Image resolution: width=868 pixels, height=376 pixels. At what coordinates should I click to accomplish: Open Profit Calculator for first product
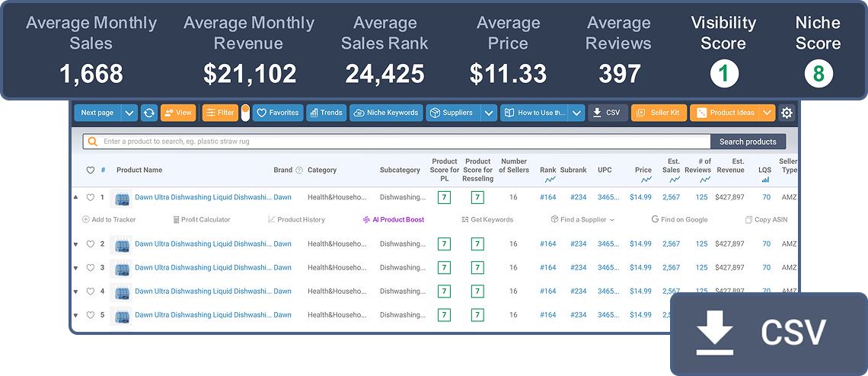[201, 220]
